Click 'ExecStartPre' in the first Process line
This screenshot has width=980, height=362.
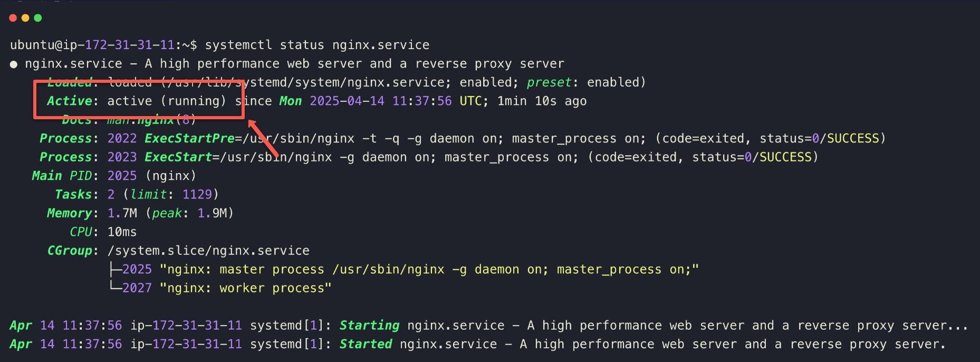(x=189, y=138)
